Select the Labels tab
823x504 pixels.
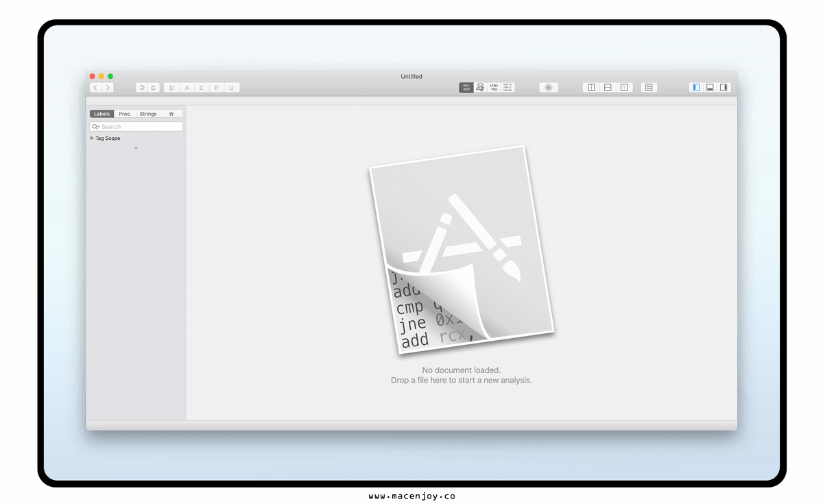coord(102,114)
